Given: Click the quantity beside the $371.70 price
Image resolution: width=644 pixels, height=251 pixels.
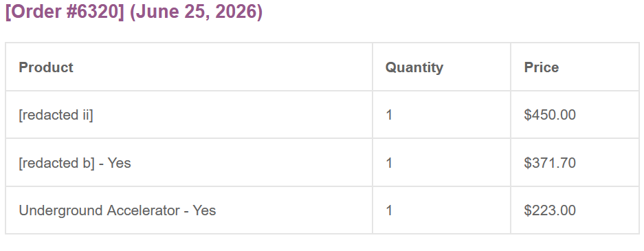Looking at the screenshot, I should (x=389, y=163).
